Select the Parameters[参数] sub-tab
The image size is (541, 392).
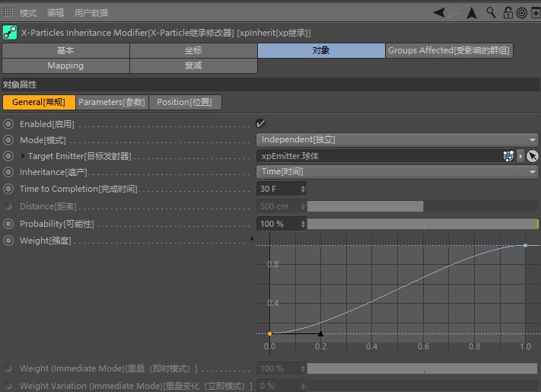112,102
